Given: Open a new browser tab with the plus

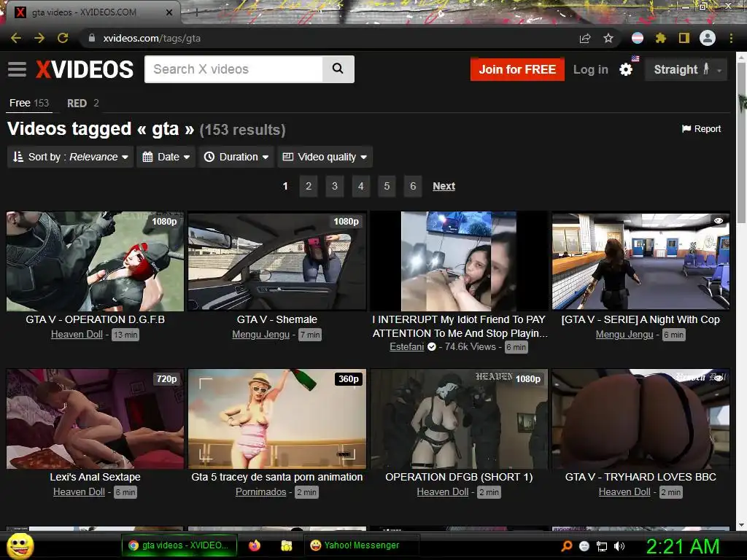Looking at the screenshot, I should click(x=196, y=12).
